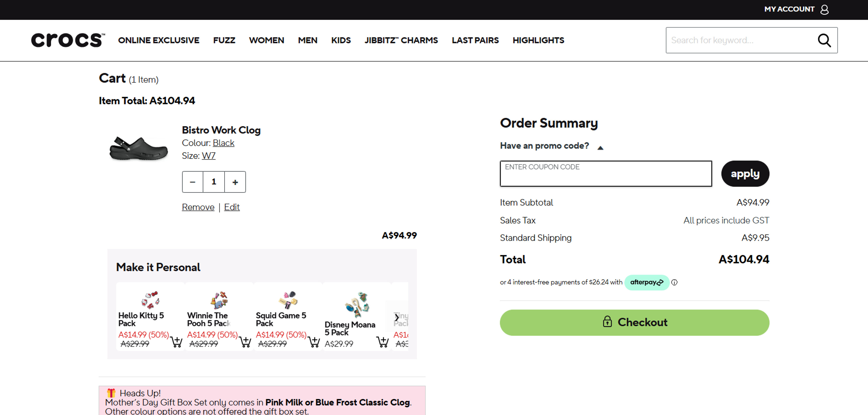
Task: Click the order Total A$104.94 amount
Action: 744,259
